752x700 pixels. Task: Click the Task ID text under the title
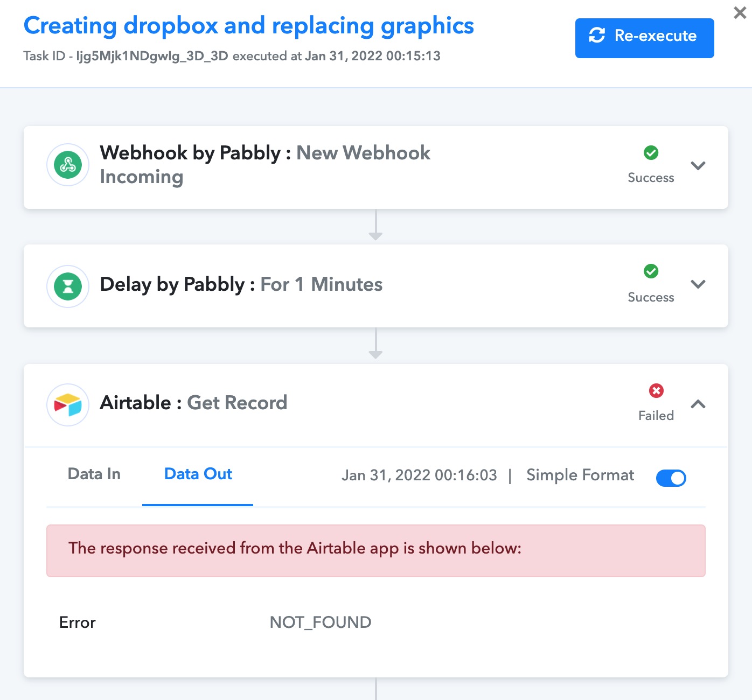[232, 56]
